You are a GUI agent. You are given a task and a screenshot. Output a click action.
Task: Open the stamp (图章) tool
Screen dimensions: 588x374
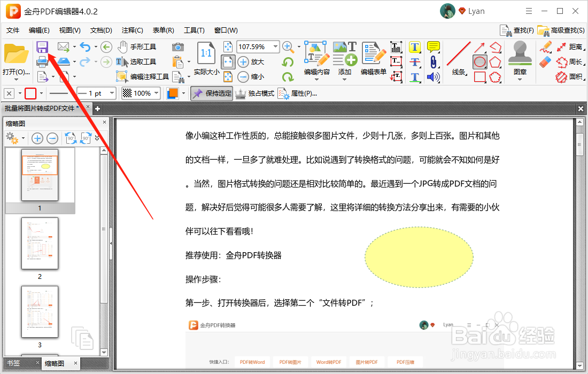520,60
